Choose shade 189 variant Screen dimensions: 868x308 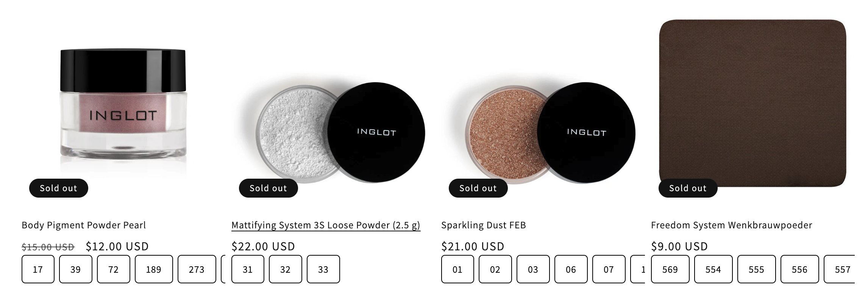153,269
